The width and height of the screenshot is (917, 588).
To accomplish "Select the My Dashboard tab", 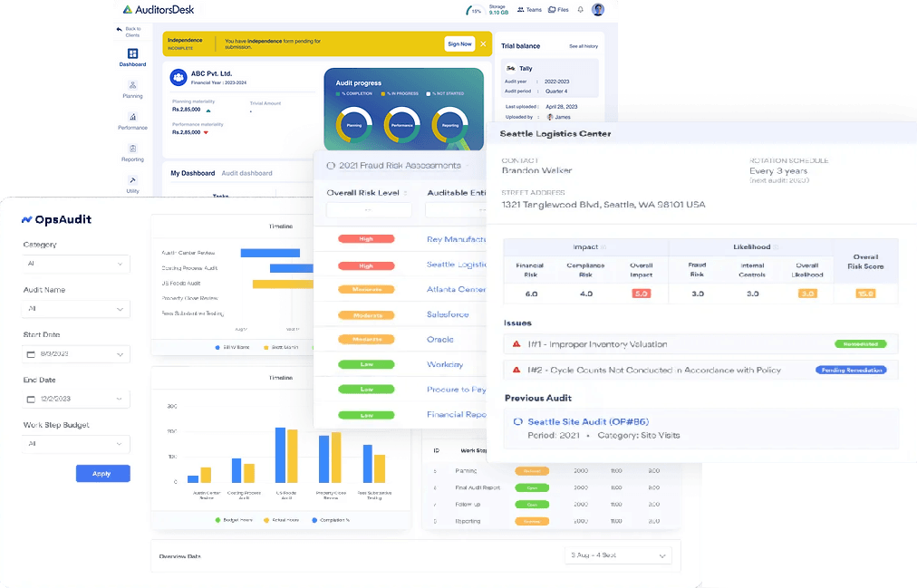I will 192,173.
